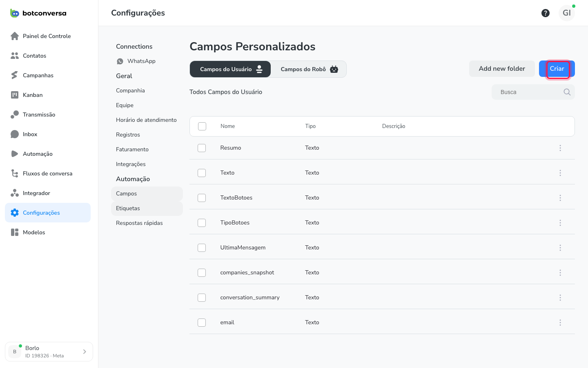This screenshot has width=588, height=368.
Task: Check the Resumo field checkbox
Action: [202, 148]
